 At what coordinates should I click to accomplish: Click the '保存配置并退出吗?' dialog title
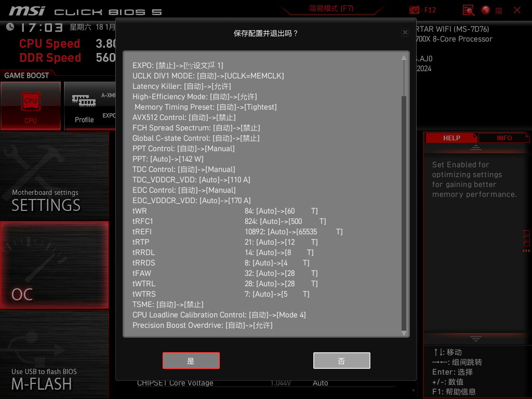pos(265,33)
